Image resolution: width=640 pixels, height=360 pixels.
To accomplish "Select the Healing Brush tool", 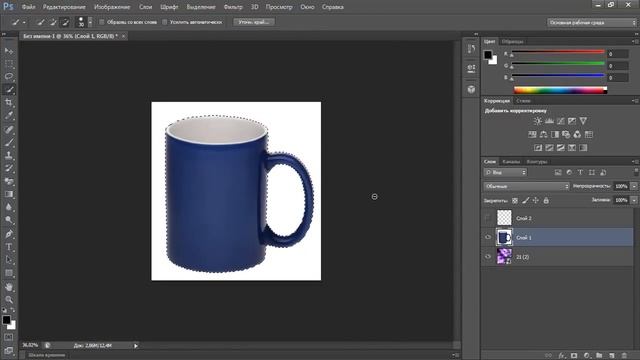I will click(x=9, y=129).
